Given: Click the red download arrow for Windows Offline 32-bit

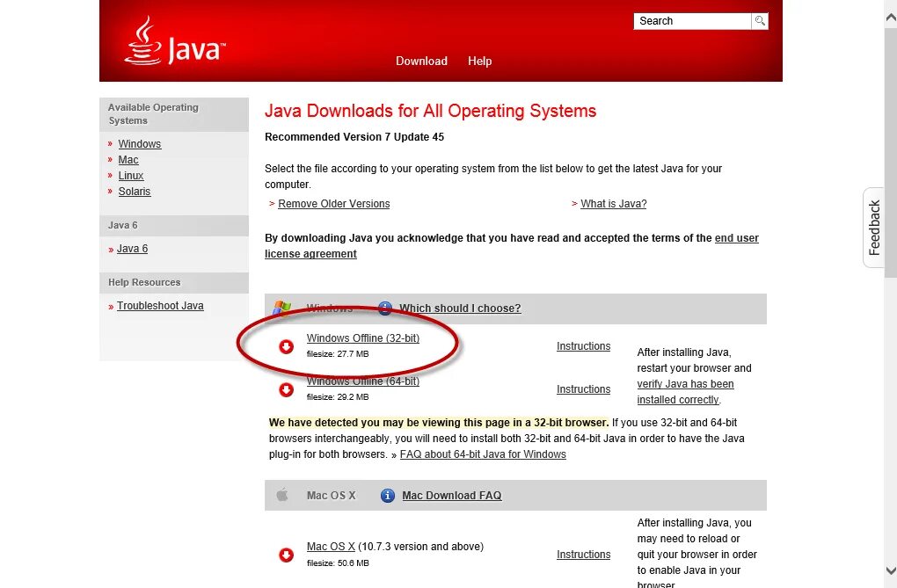Looking at the screenshot, I should 286,346.
